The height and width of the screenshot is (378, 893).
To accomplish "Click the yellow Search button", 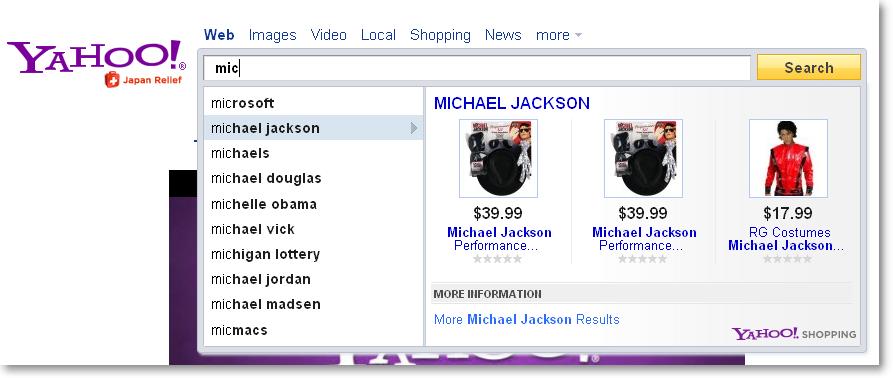I will (x=808, y=67).
